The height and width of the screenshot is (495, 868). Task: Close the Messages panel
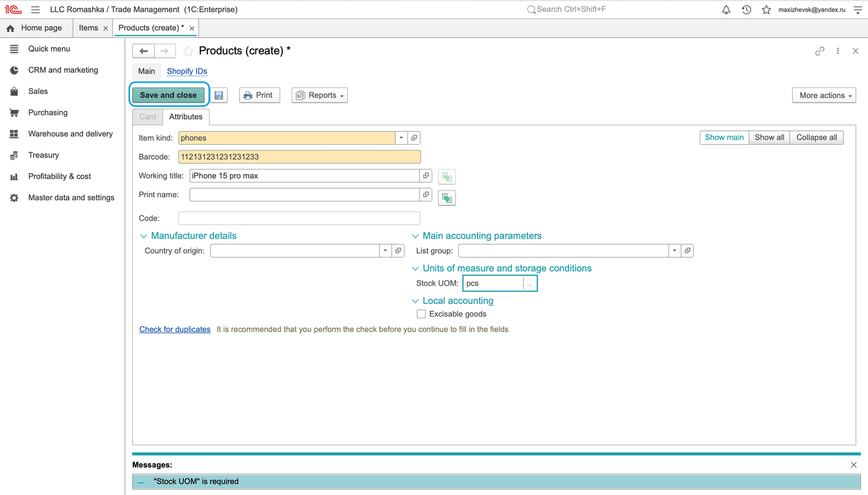[854, 465]
